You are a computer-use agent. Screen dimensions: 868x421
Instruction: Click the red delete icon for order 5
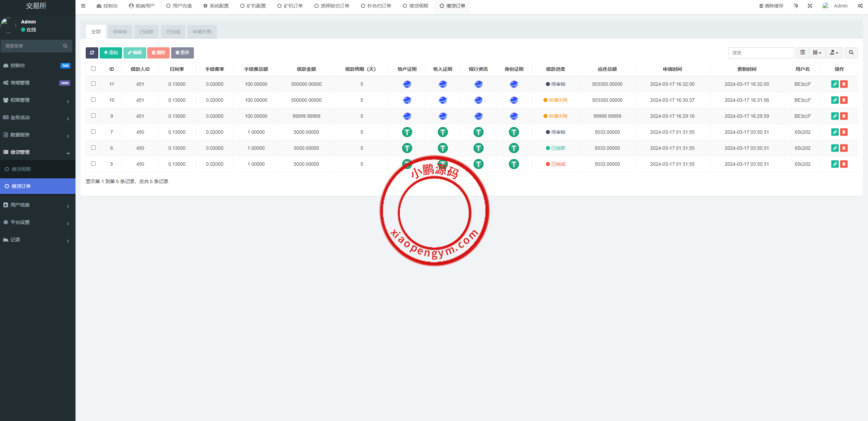click(x=844, y=164)
